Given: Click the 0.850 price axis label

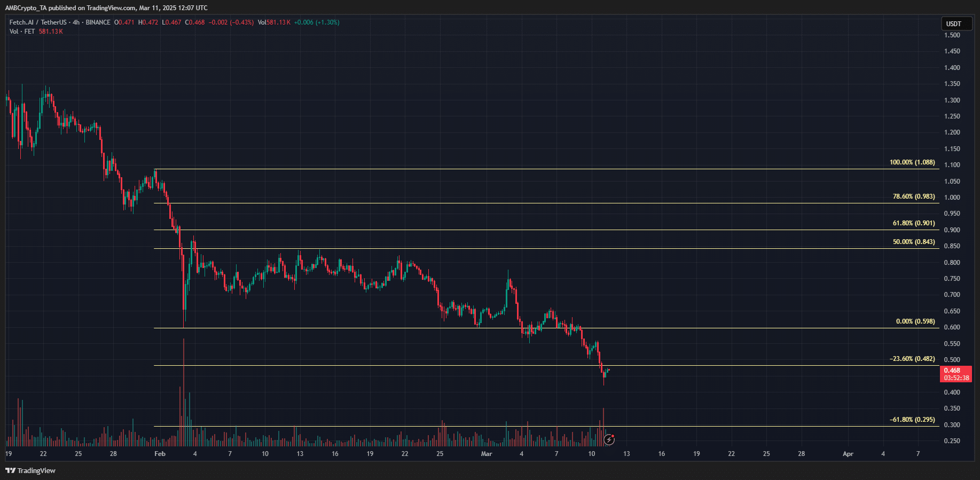Looking at the screenshot, I should pyautogui.click(x=952, y=246).
